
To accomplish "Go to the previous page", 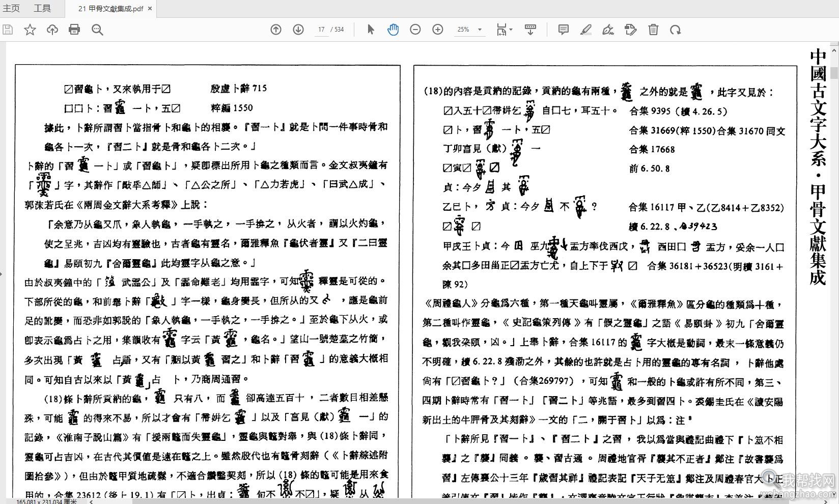I will tap(276, 30).
